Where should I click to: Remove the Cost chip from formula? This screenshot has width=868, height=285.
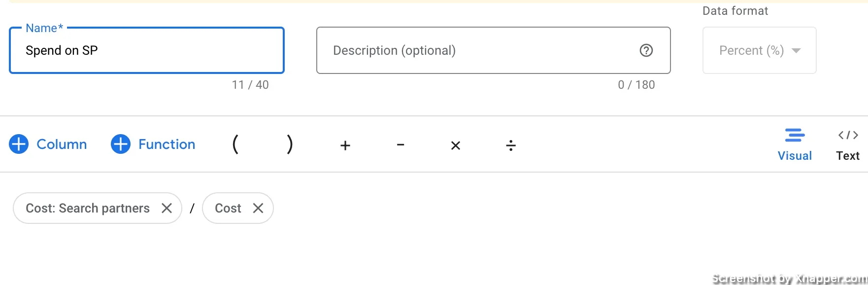(258, 208)
